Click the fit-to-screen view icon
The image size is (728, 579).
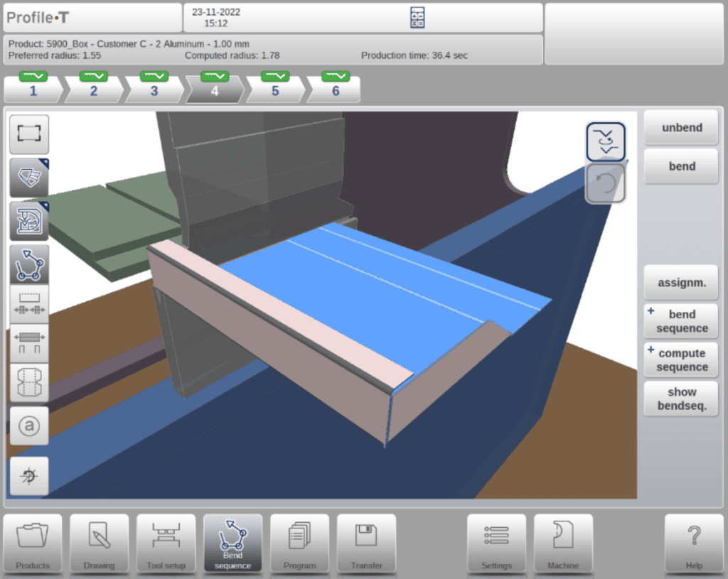(x=29, y=134)
